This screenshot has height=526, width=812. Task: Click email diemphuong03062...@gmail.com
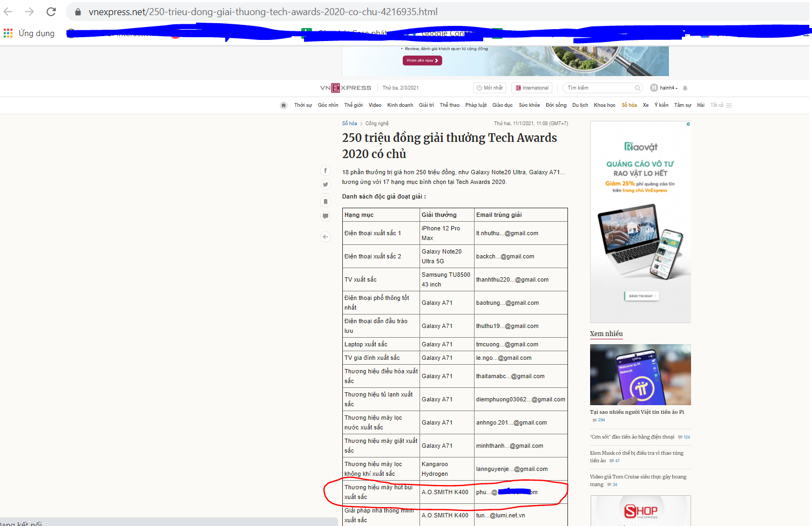(x=520, y=400)
